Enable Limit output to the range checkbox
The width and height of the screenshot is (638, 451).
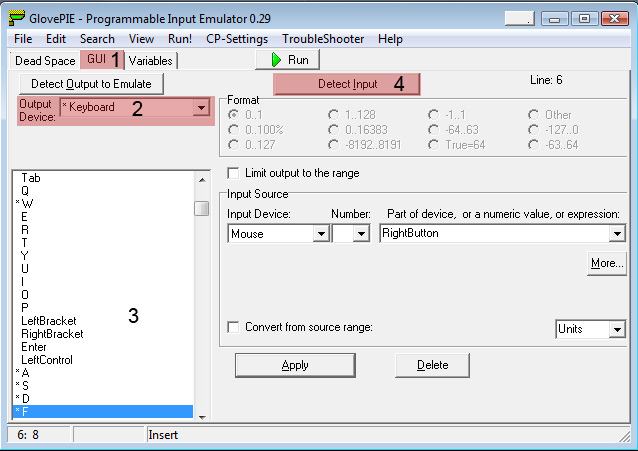click(234, 173)
